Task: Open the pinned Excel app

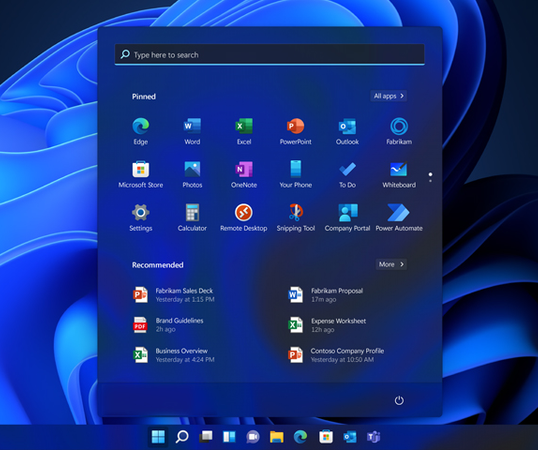Action: pos(244,131)
